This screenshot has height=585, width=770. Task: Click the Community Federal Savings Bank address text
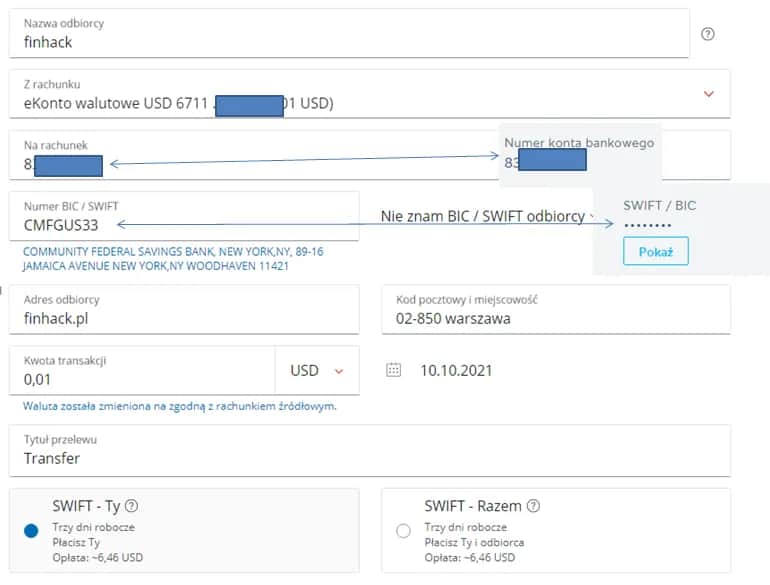tap(172, 259)
